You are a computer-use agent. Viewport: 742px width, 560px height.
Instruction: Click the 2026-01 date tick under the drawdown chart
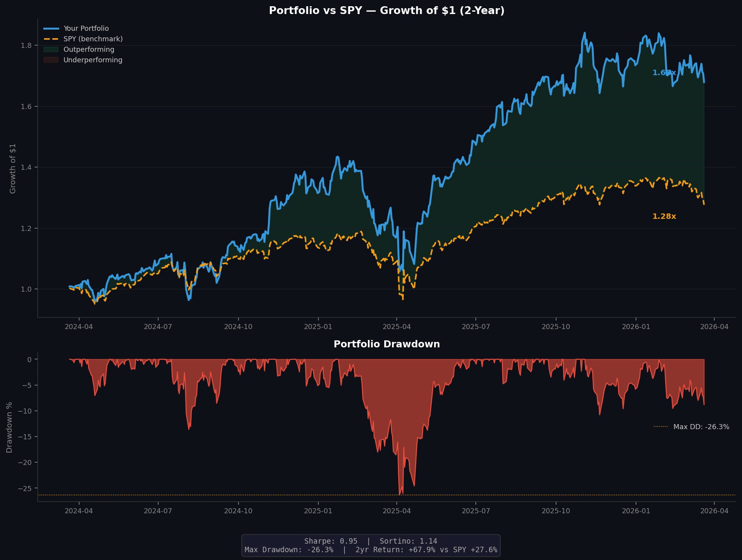tap(636, 511)
